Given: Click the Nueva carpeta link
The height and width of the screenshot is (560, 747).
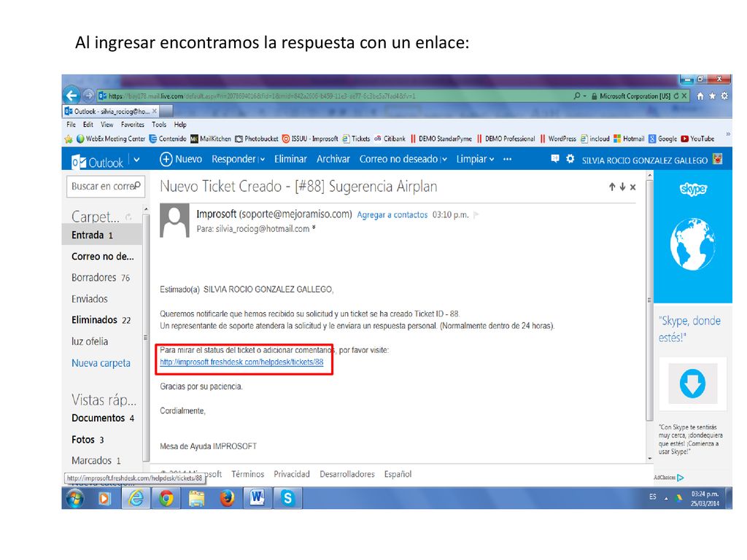Looking at the screenshot, I should point(101,363).
